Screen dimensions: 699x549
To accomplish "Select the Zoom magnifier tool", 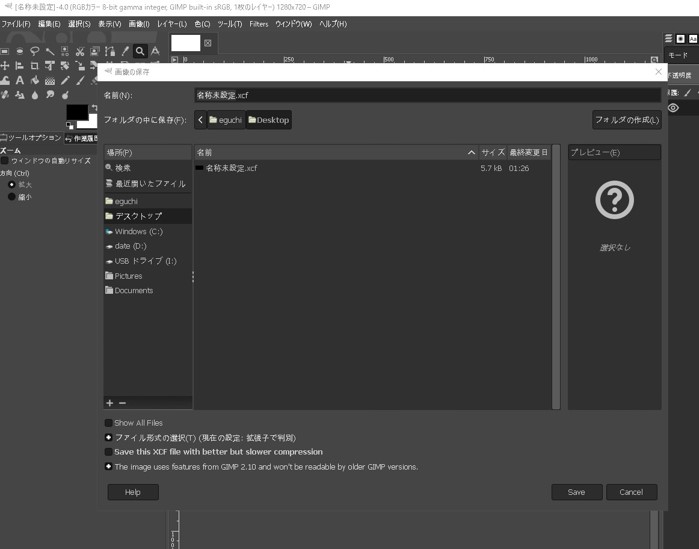I will pyautogui.click(x=140, y=51).
